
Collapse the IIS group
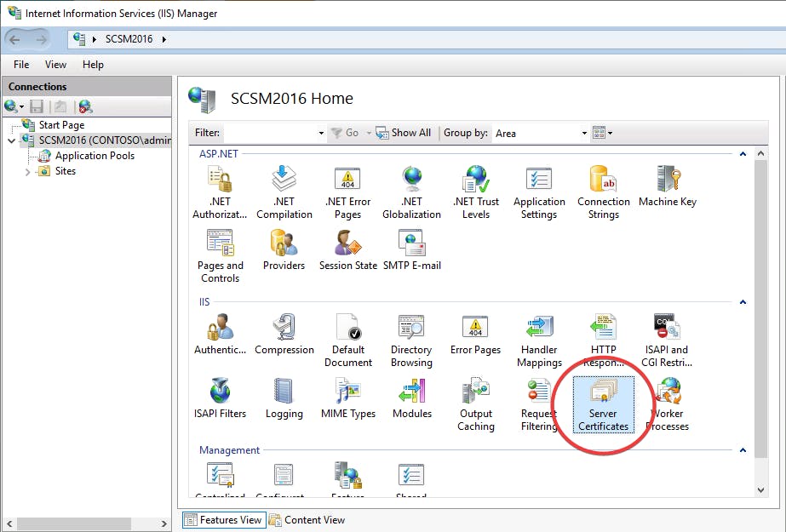click(743, 302)
